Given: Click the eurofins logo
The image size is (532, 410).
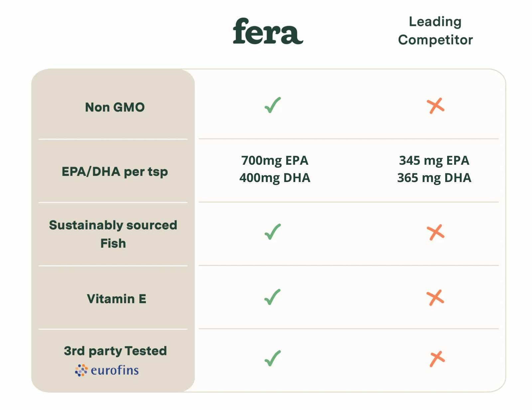Looking at the screenshot, I should coord(107,370).
